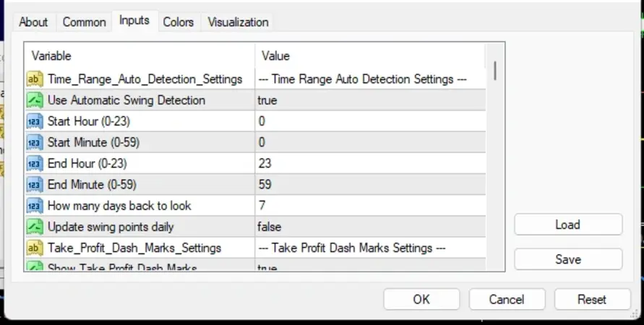Click integer icon beside End Minute (0-59)
The width and height of the screenshot is (644, 325).
(x=35, y=185)
